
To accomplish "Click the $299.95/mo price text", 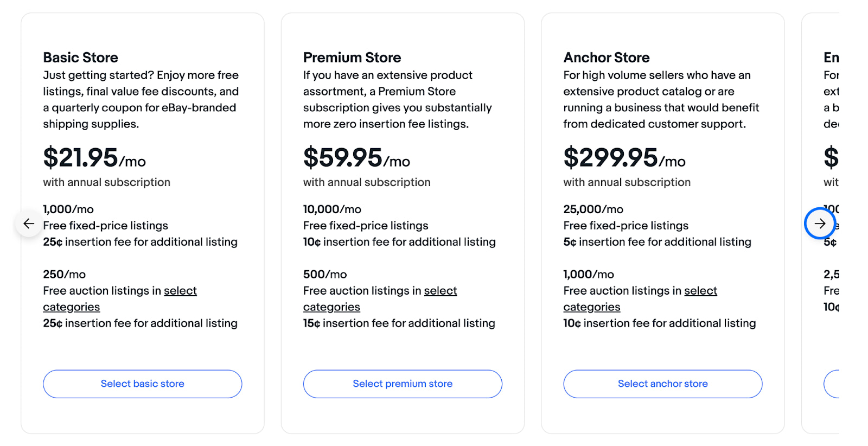I will point(623,159).
